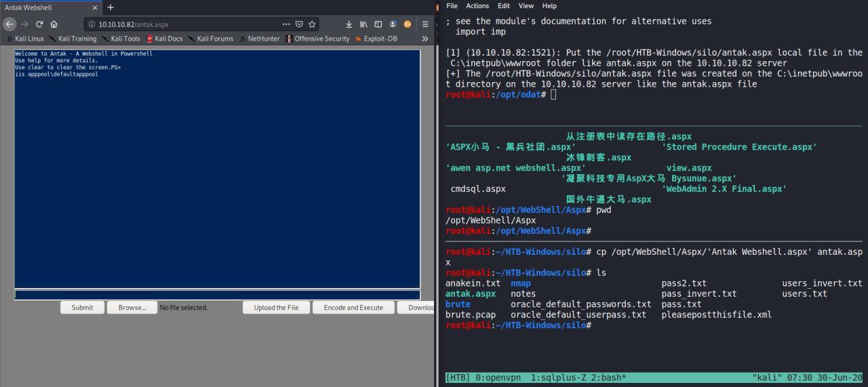Open the terminal File menu
868x387 pixels.
pos(452,5)
